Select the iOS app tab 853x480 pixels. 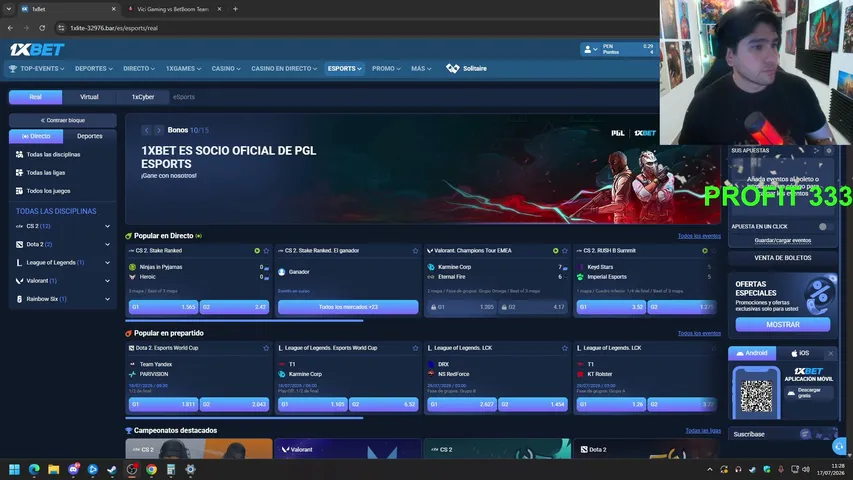pyautogui.click(x=800, y=354)
